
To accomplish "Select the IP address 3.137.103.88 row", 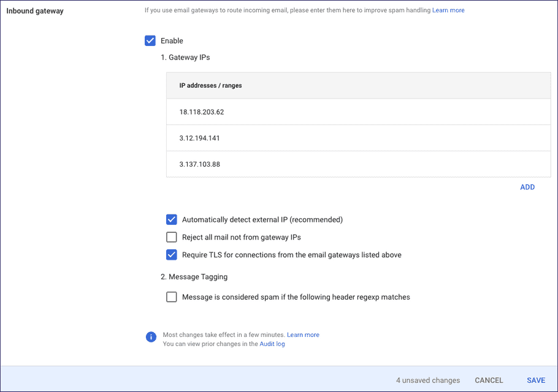I will click(x=199, y=164).
